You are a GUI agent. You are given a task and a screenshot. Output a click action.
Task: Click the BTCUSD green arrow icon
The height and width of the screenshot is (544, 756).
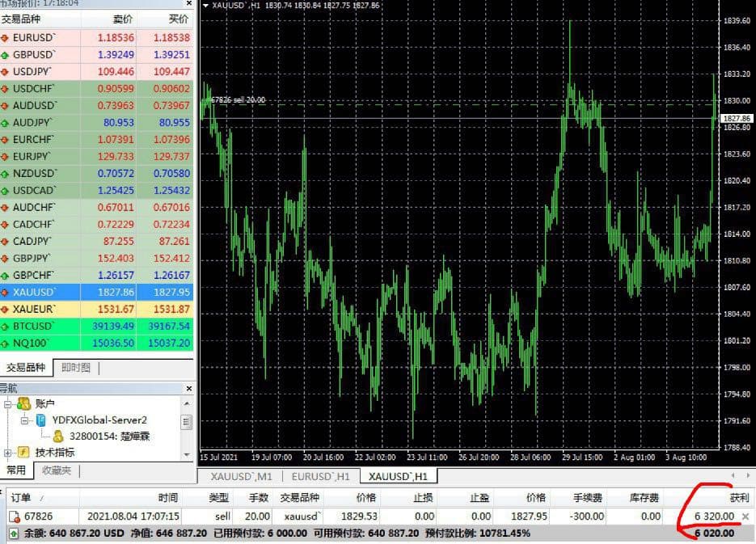click(x=5, y=327)
